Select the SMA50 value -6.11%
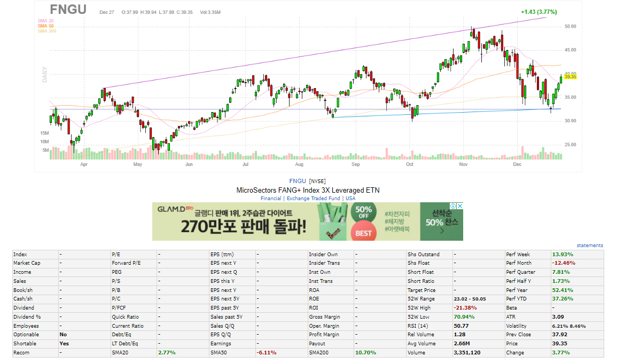The image size is (640, 364). click(267, 353)
